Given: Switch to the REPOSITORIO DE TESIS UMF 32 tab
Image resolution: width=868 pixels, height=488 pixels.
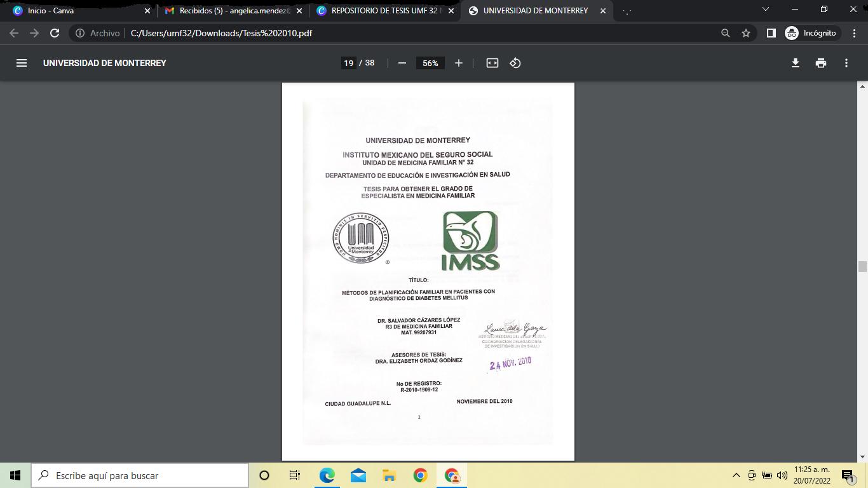Looking at the screenshot, I should point(384,11).
